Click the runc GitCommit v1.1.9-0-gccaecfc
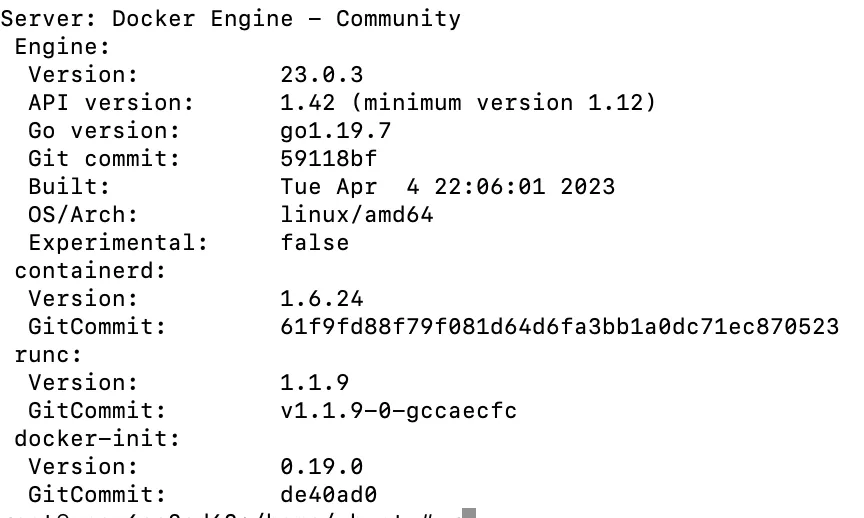Screen dimensions: 864x518 coord(399,410)
